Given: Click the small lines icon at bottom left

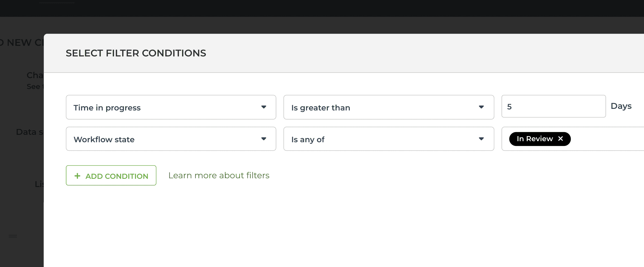Looking at the screenshot, I should click(x=13, y=236).
